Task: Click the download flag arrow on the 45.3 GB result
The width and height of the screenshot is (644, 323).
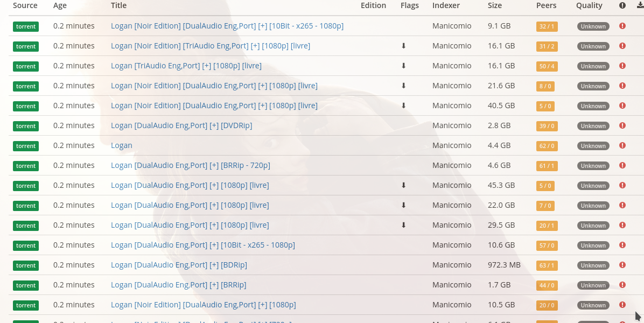Action: [x=403, y=186]
